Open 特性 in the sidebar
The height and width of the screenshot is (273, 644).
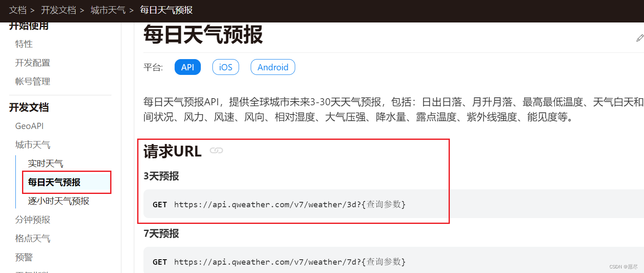24,44
